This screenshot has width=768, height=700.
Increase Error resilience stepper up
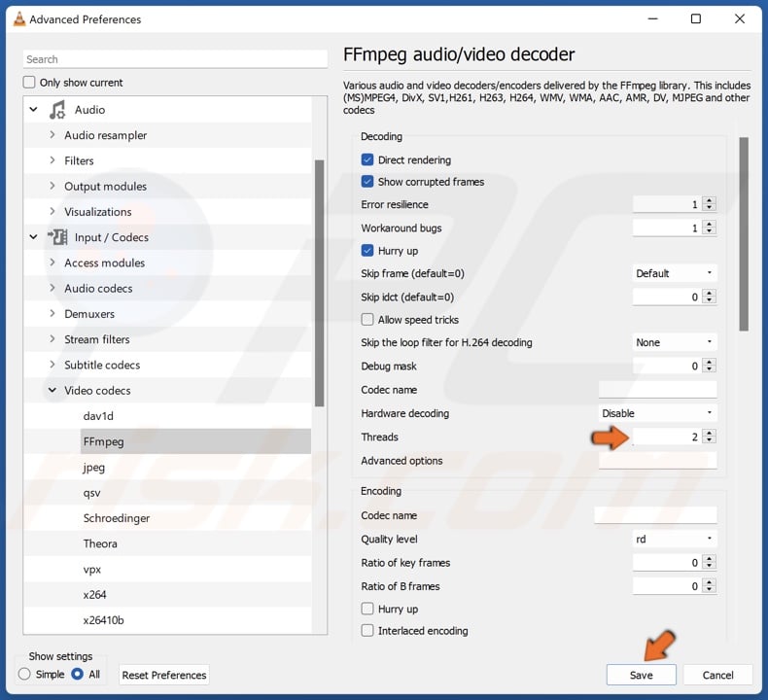point(710,200)
